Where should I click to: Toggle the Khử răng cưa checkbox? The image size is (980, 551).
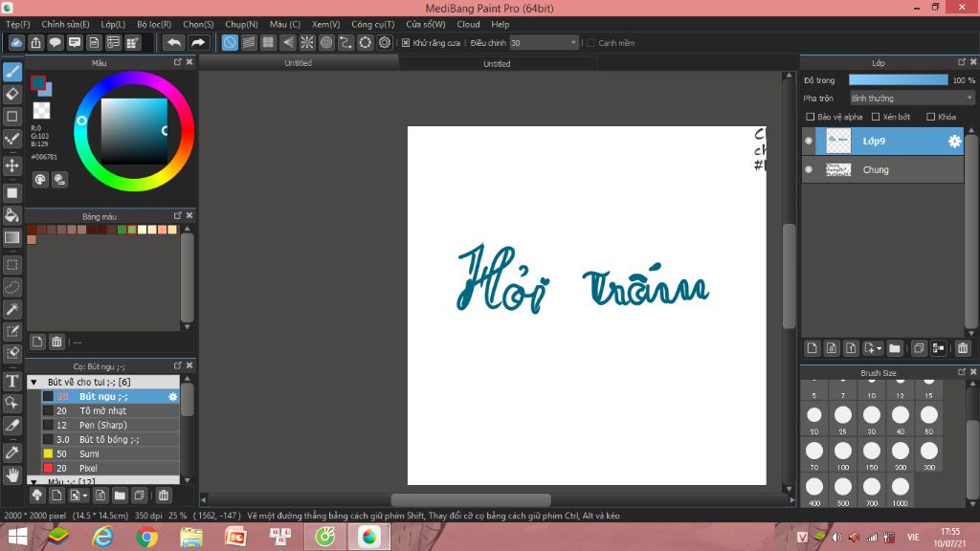(406, 43)
